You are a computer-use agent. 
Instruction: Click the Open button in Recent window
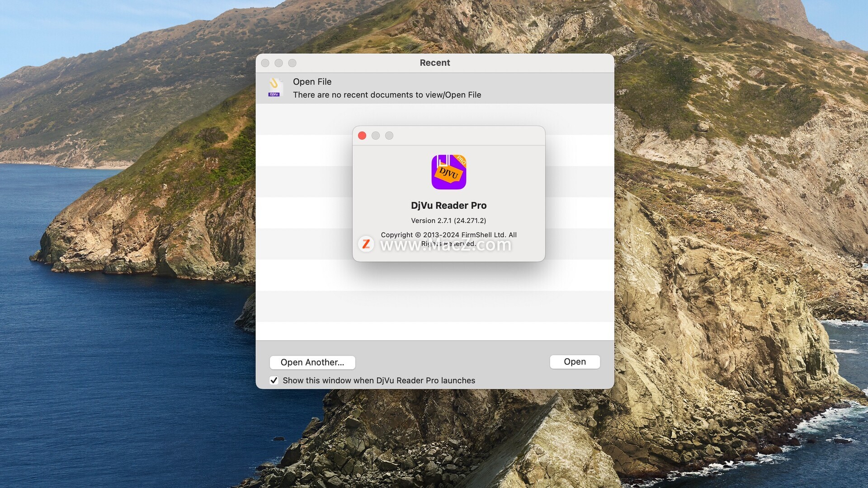click(575, 361)
